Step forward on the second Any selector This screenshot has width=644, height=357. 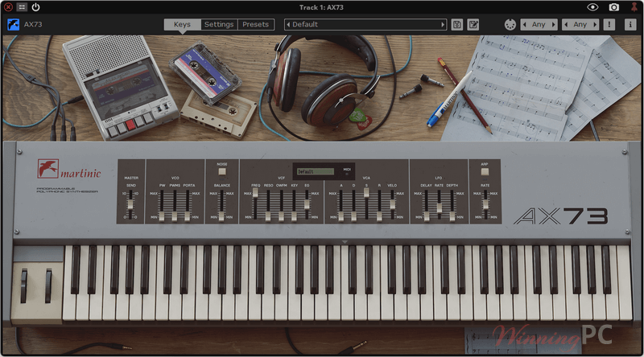click(595, 25)
